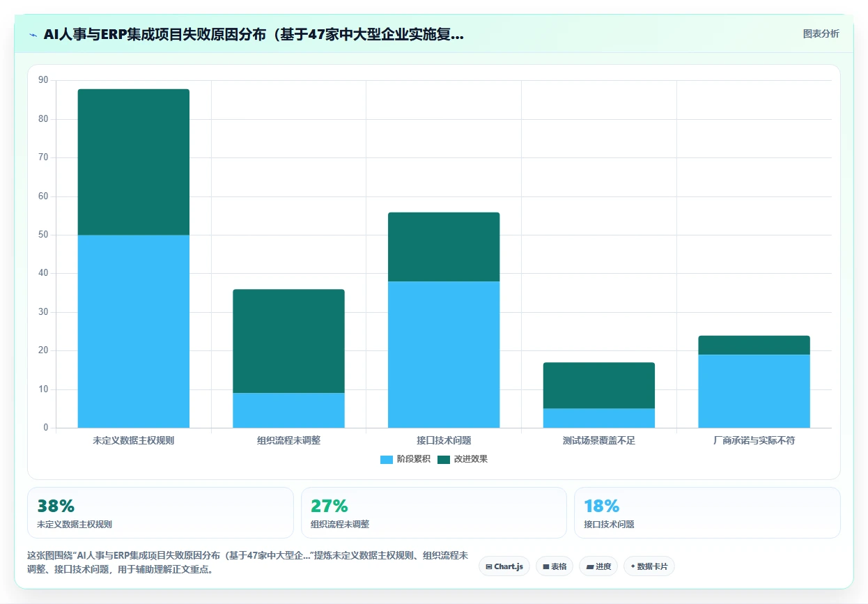This screenshot has width=868, height=604.
Task: Select the 进度 tag chip
Action: [598, 566]
